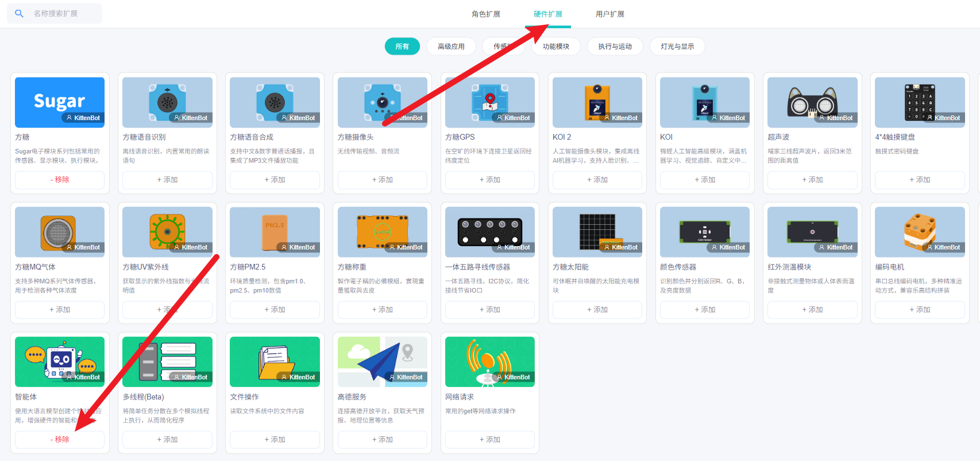This screenshot has width=980, height=461.
Task: Switch to the 硬件扩展 tab
Action: pos(548,14)
